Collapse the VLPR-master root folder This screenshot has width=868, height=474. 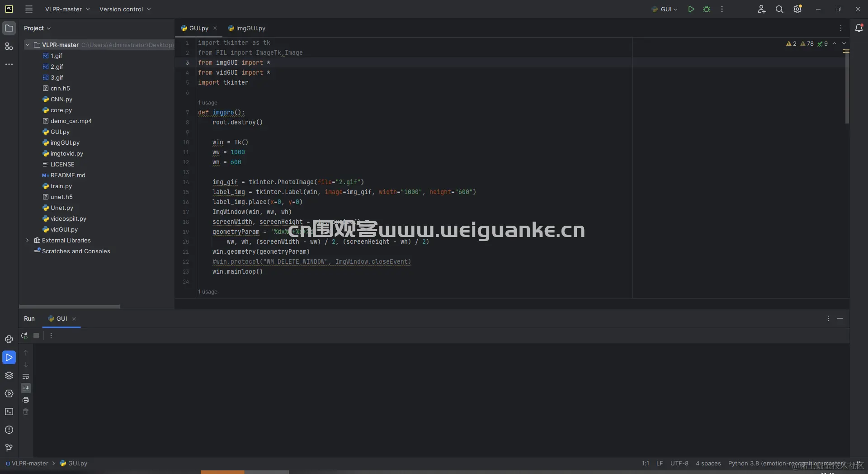[28, 45]
